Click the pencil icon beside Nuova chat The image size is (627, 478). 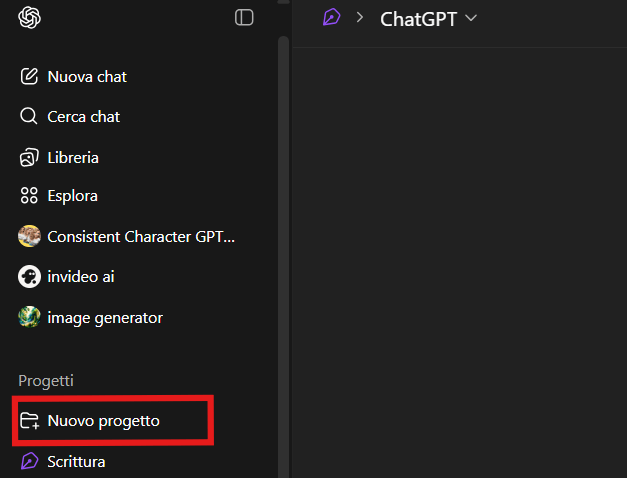click(29, 77)
